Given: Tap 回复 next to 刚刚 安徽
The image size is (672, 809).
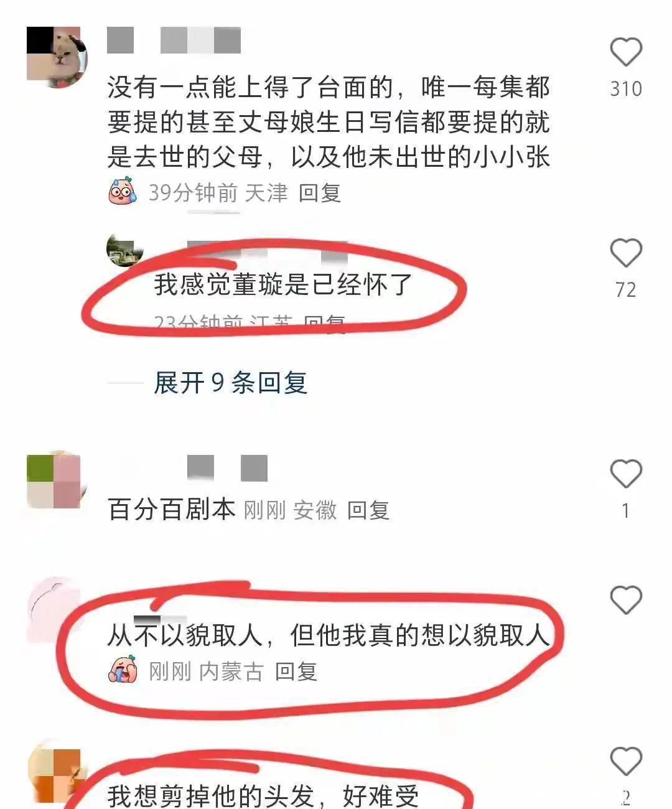Looking at the screenshot, I should pyautogui.click(x=368, y=511).
